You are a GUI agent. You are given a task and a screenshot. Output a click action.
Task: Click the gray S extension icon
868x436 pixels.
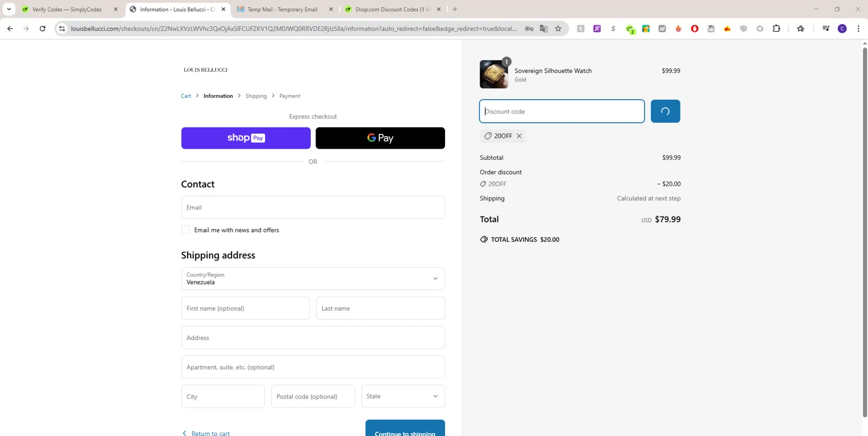(613, 28)
